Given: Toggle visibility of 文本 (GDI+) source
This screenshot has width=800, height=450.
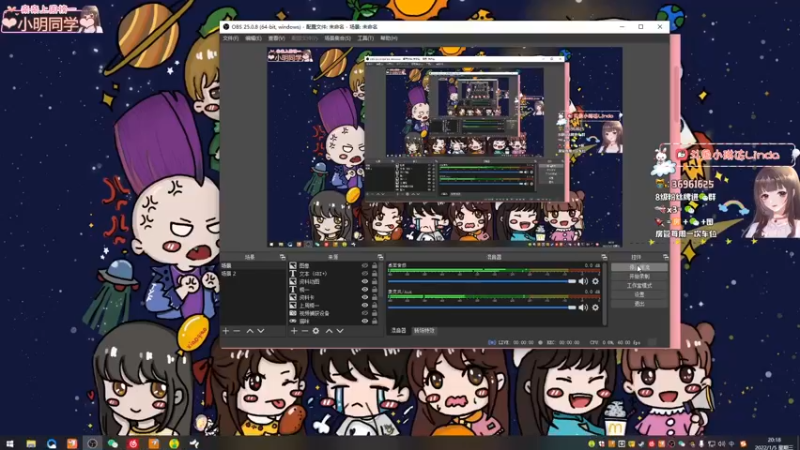Looking at the screenshot, I should (365, 273).
